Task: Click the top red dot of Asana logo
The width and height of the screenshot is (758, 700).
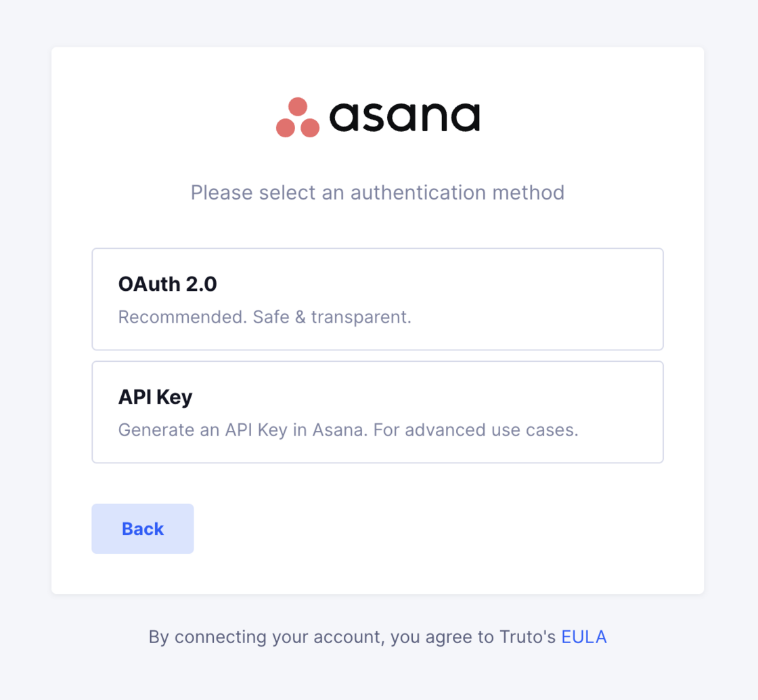Action: pos(298,107)
